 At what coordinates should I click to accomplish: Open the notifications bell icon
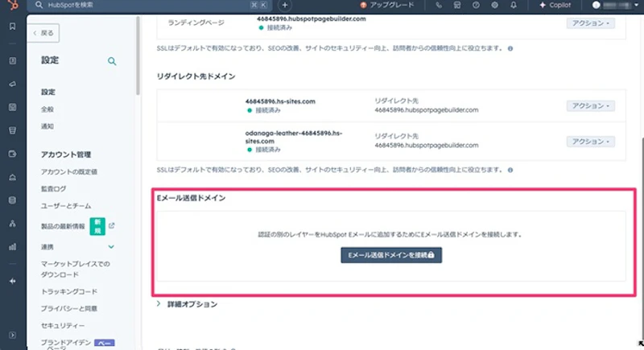514,6
